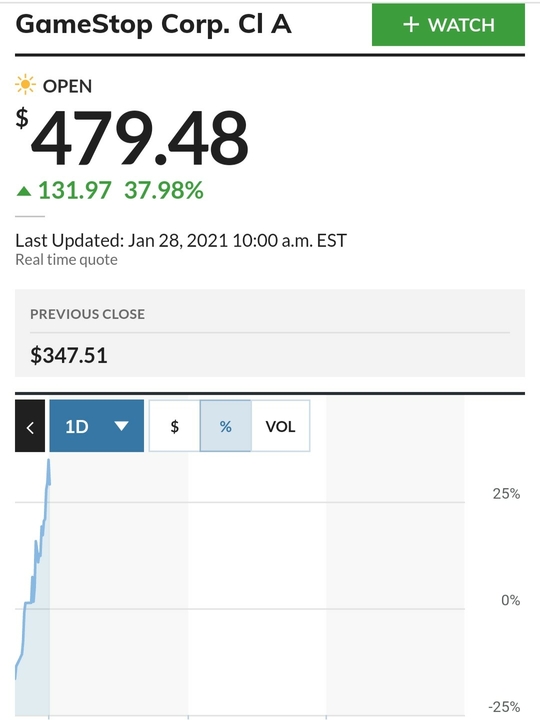Click the Previous Close $347.51 value
Image resolution: width=540 pixels, height=720 pixels.
[x=69, y=355]
